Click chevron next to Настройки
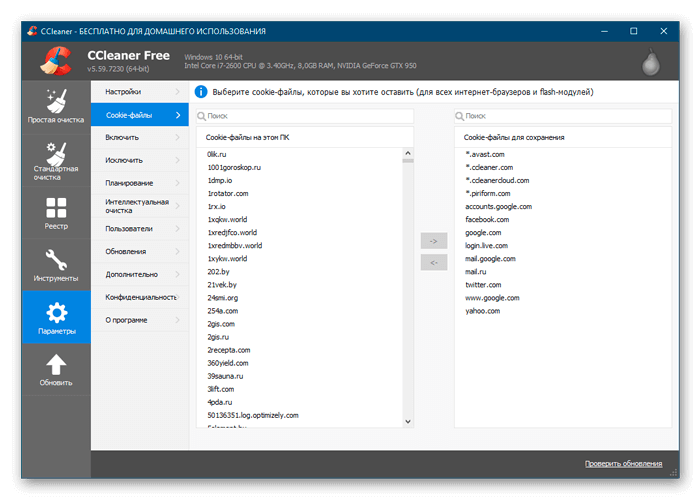The height and width of the screenshot is (499, 700). click(x=178, y=91)
